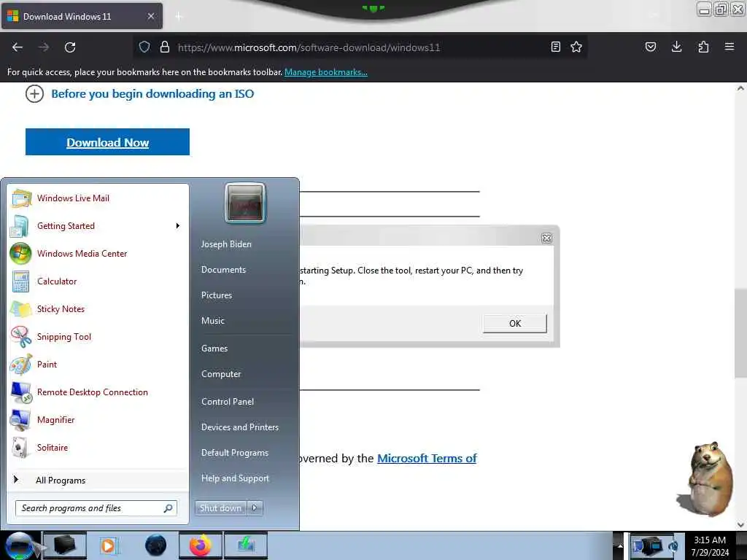The width and height of the screenshot is (747, 560).
Task: Expand 'Before you begin downloading an ISO'
Action: pyautogui.click(x=139, y=94)
